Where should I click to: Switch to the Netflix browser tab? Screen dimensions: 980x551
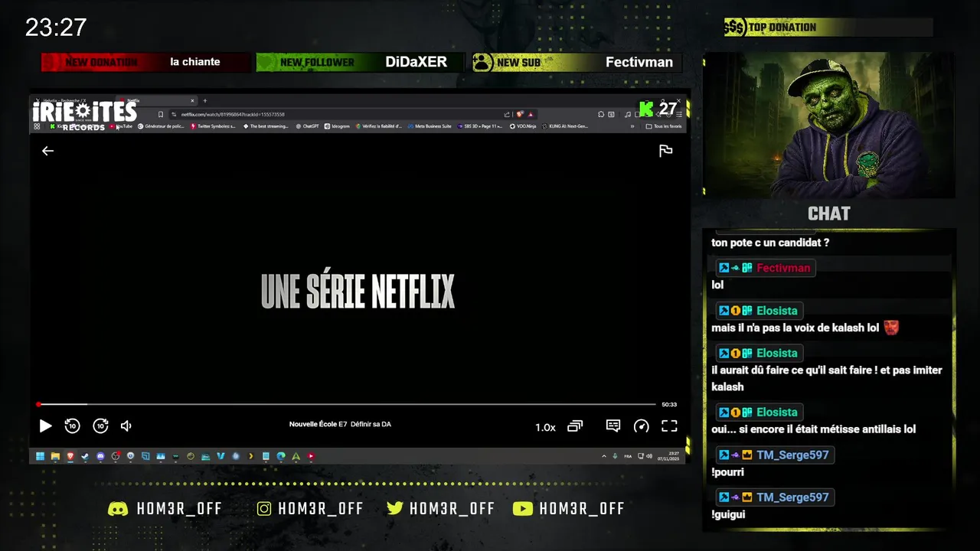(x=158, y=100)
